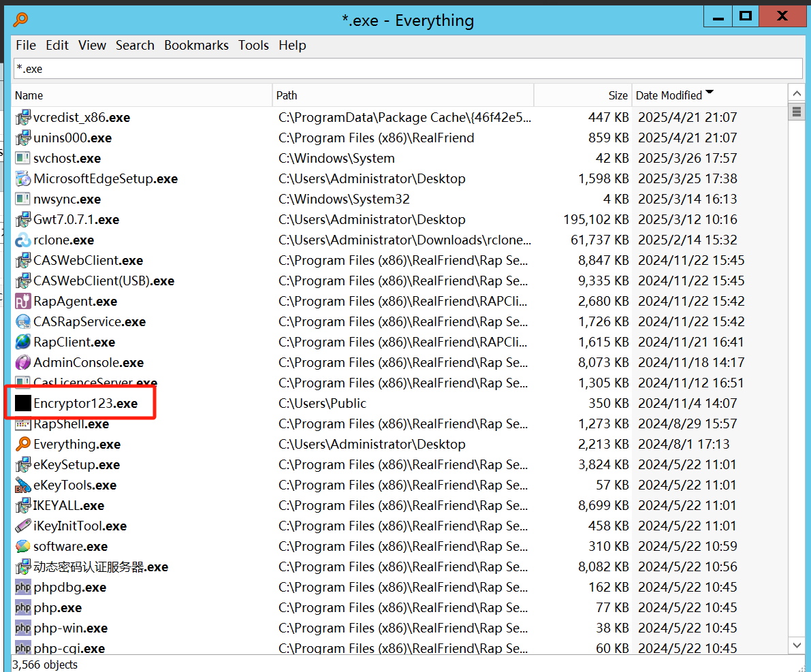Sort by the Date Modified column header

point(669,95)
